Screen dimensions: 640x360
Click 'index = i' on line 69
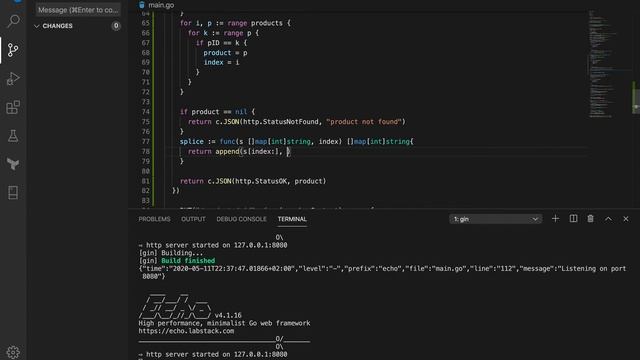click(x=221, y=62)
